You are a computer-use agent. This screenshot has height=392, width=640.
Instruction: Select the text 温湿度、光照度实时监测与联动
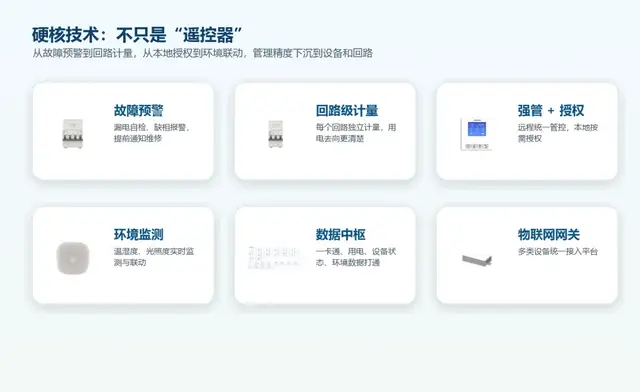click(154, 257)
